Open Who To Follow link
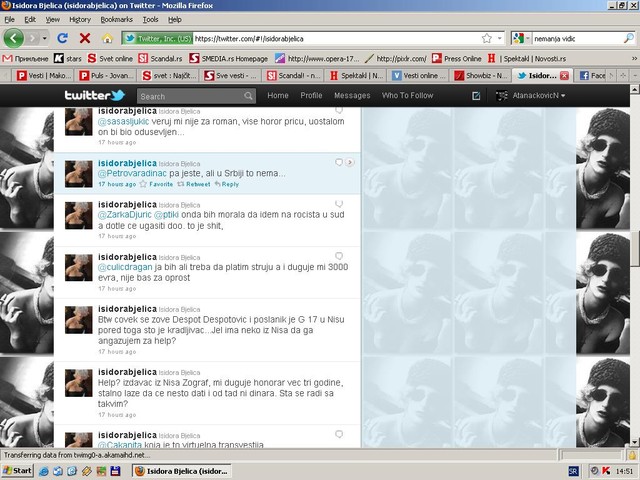 [x=407, y=95]
